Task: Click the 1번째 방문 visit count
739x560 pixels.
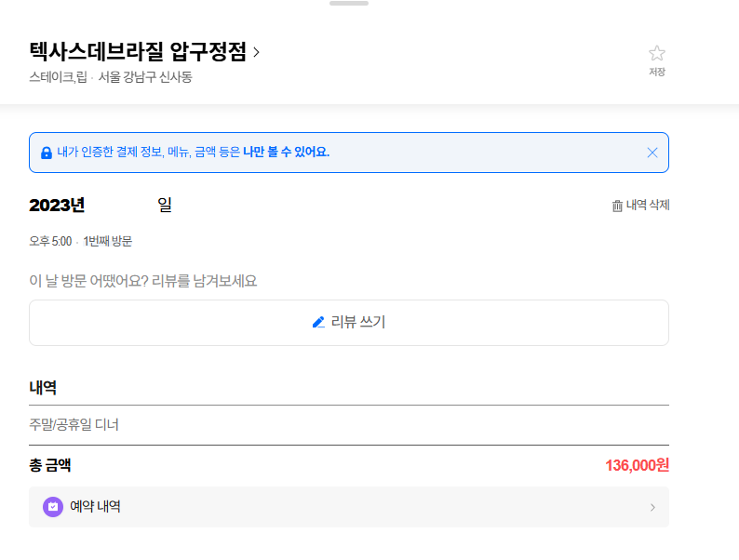Action: coord(108,241)
